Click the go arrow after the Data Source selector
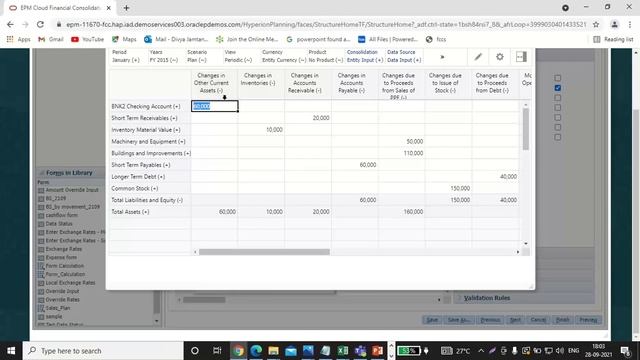 (442, 57)
